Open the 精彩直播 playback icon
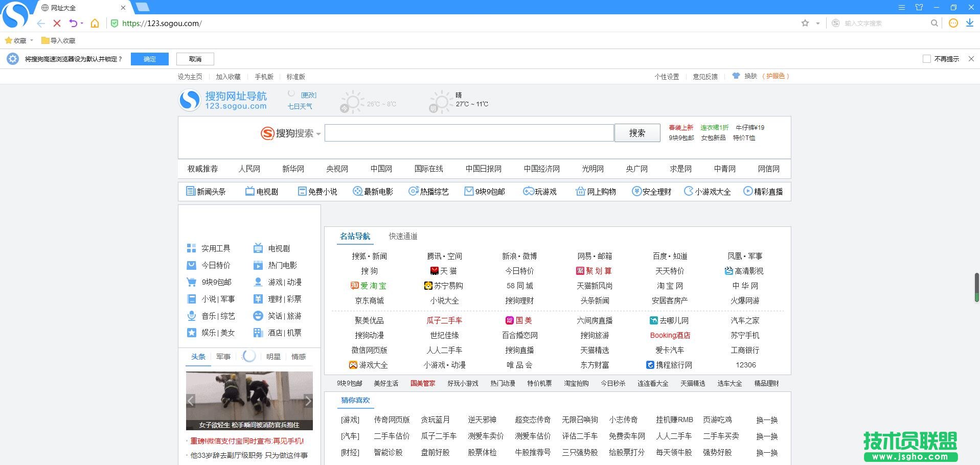980x465 pixels. pyautogui.click(x=748, y=191)
